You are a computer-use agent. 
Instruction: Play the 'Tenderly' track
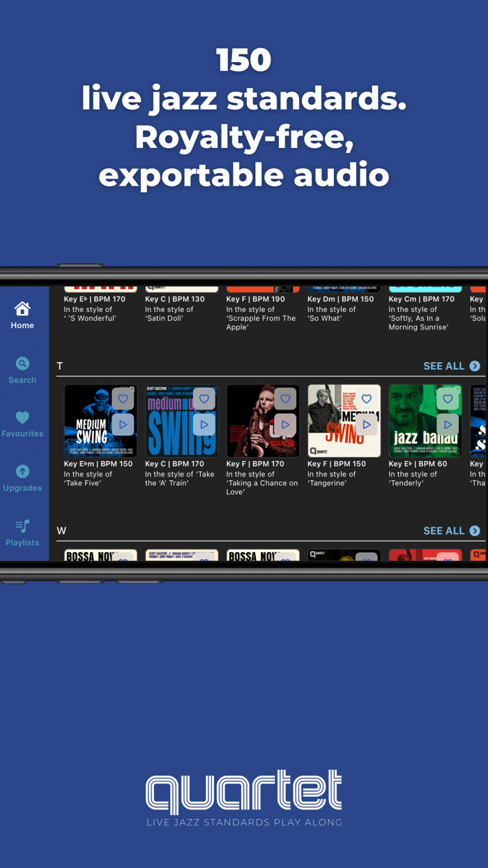pyautogui.click(x=448, y=424)
